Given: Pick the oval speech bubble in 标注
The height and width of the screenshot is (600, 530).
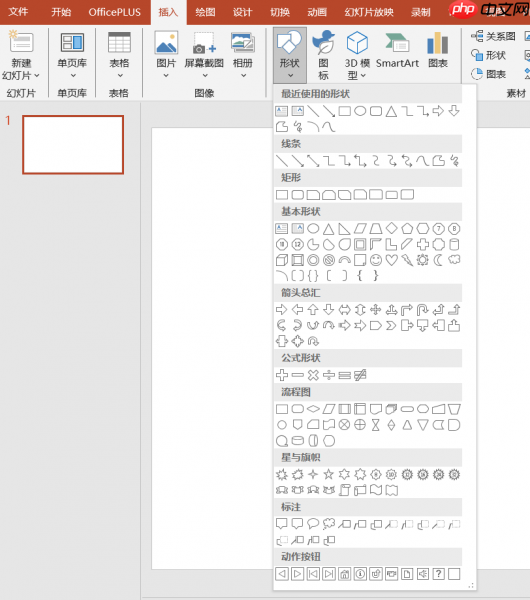Looking at the screenshot, I should coord(313,524).
